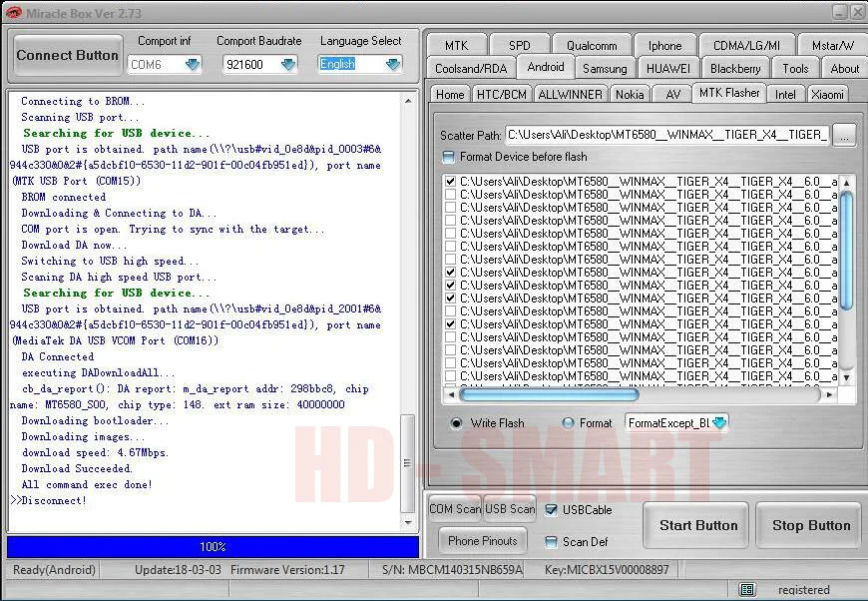Click the file list scroll-up arrow
Image resolution: width=868 pixels, height=601 pixels.
point(846,183)
